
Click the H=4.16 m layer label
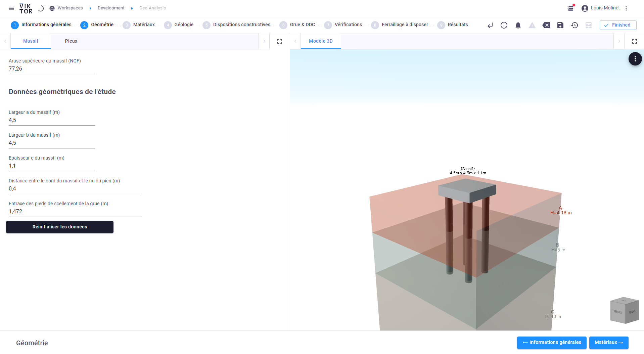coord(561,213)
